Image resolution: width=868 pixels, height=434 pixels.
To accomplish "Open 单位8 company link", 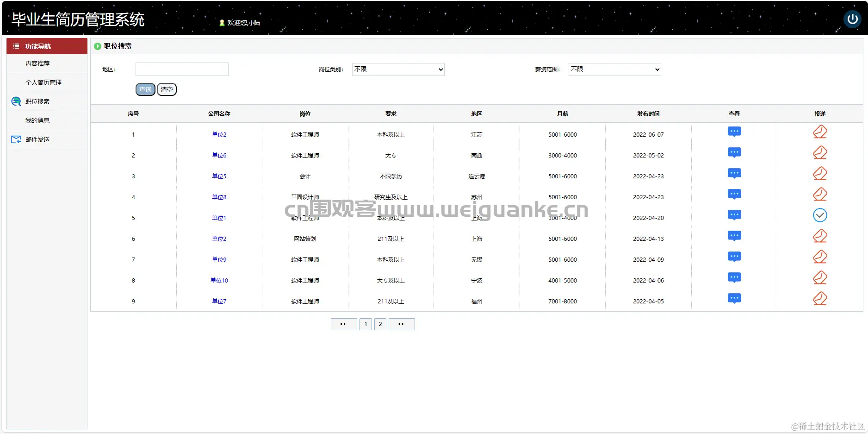I will coord(219,197).
